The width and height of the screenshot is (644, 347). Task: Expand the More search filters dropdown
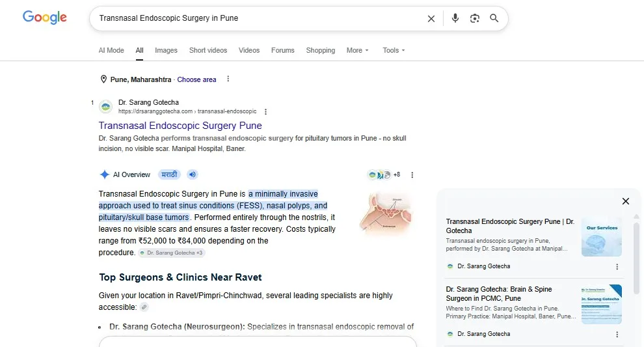357,50
